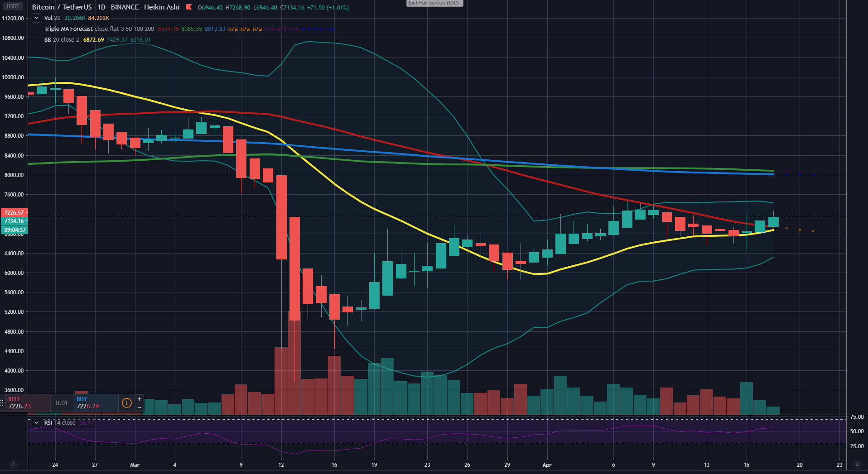This screenshot has width=868, height=474.
Task: Click the minus icon on trading panel
Action: click(140, 407)
